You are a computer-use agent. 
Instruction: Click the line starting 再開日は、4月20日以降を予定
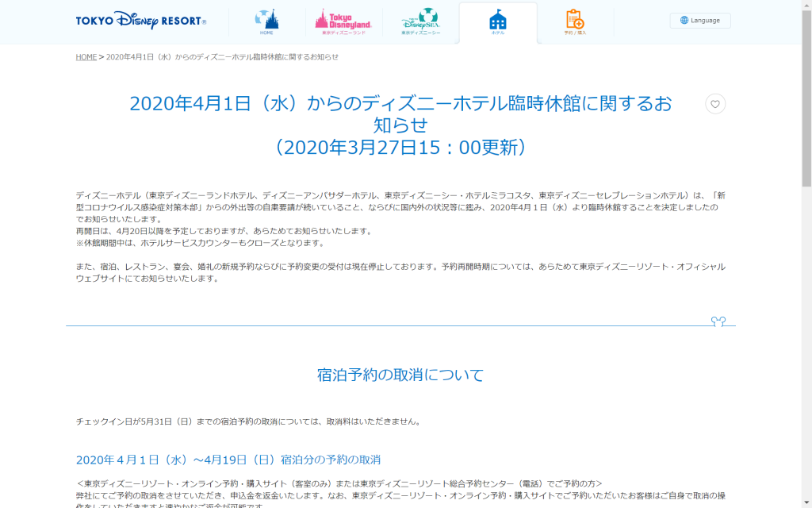pyautogui.click(x=224, y=231)
